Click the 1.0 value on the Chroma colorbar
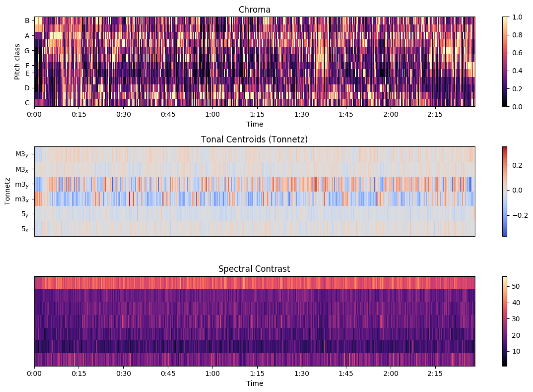 tap(517, 17)
